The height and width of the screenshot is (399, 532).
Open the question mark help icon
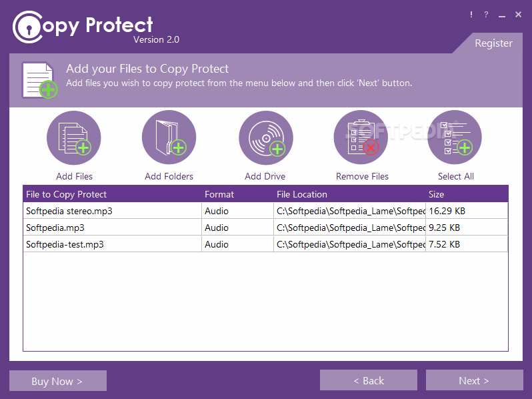(x=486, y=15)
